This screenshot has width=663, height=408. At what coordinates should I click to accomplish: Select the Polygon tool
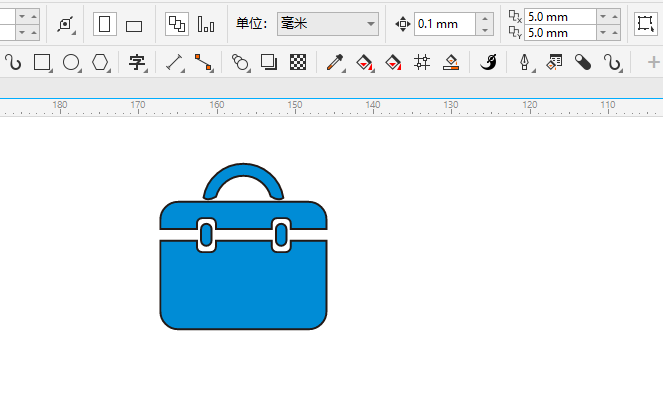pyautogui.click(x=100, y=62)
